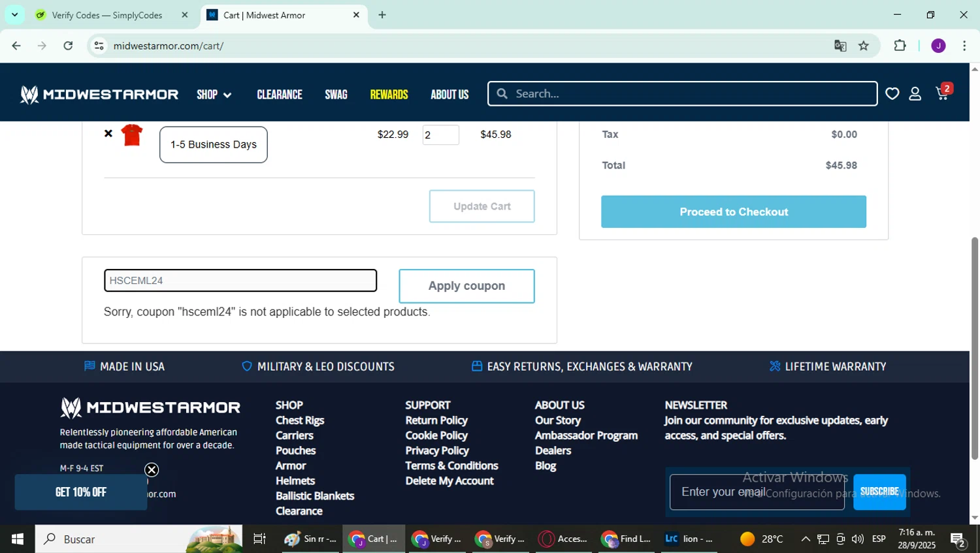Close the GET 10% OFF popup

pyautogui.click(x=152, y=469)
